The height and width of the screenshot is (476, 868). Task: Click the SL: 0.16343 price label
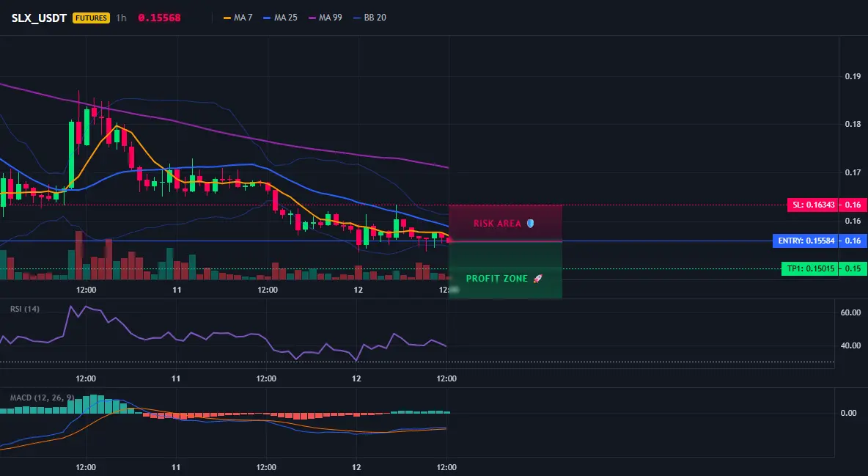point(812,205)
